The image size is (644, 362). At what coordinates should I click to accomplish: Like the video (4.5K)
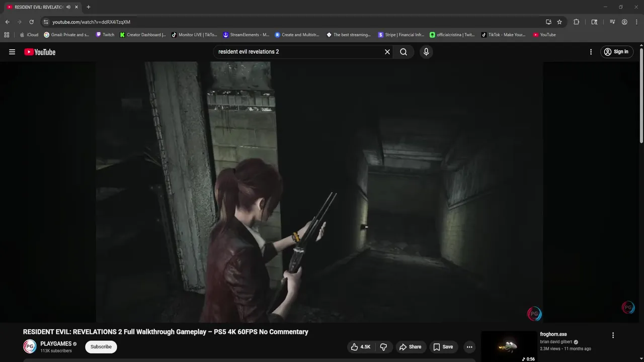361,347
